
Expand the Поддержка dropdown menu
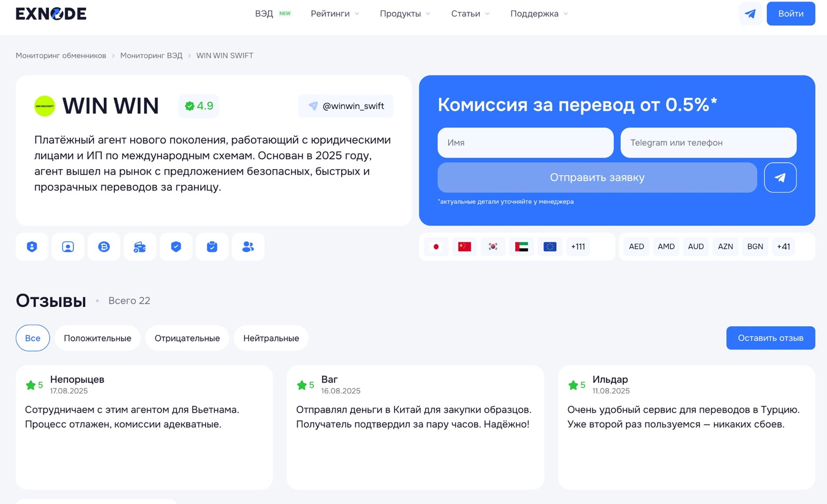pyautogui.click(x=539, y=13)
